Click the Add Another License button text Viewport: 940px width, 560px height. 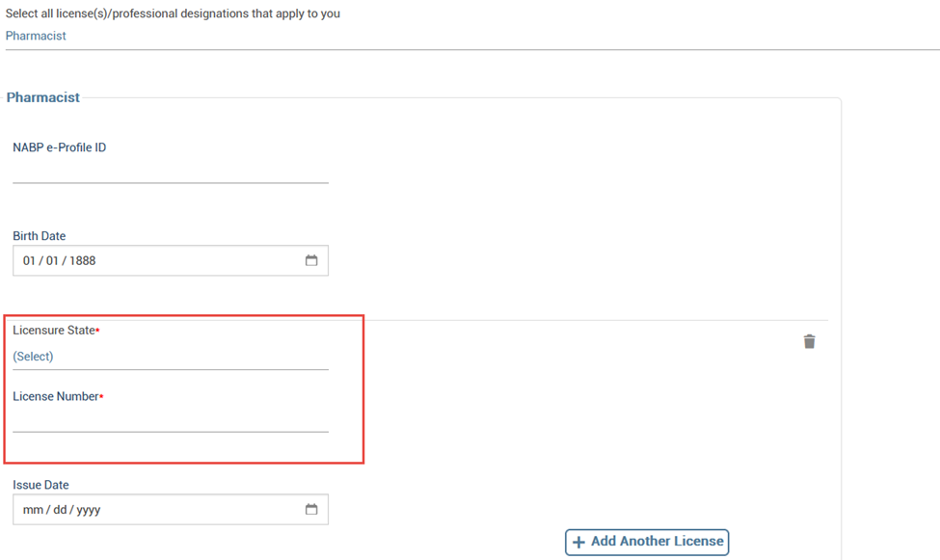pos(658,541)
